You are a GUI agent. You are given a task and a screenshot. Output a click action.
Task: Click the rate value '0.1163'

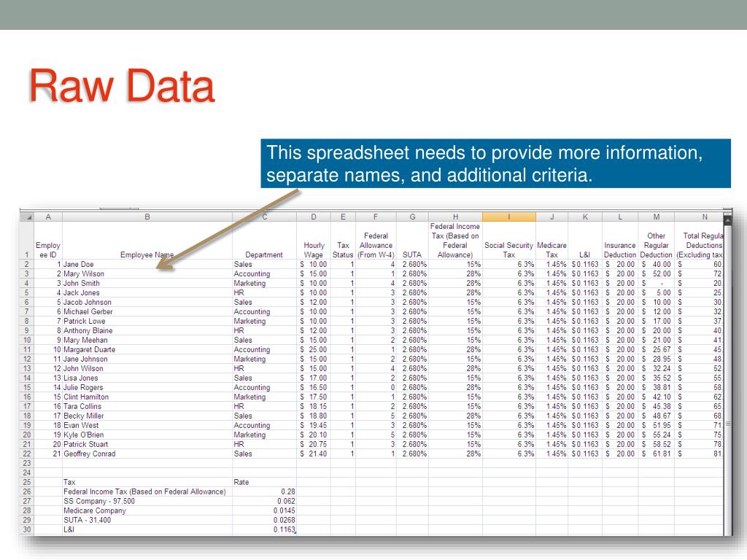tap(264, 529)
